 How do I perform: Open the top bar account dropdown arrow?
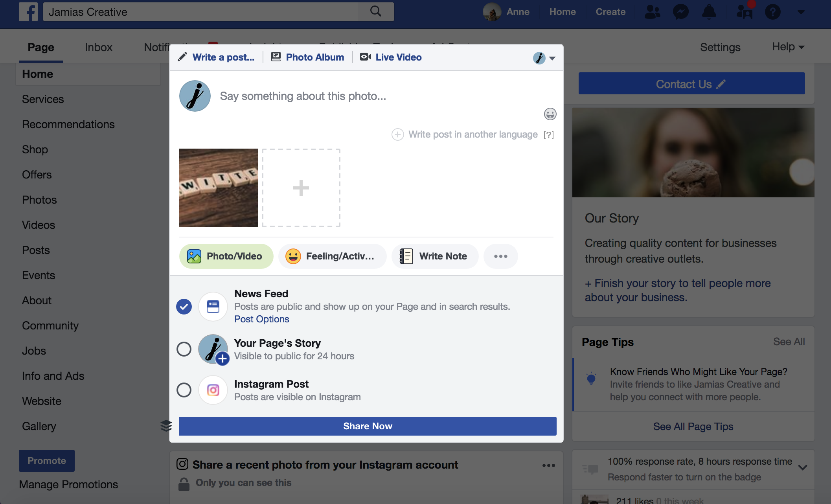coord(801,12)
